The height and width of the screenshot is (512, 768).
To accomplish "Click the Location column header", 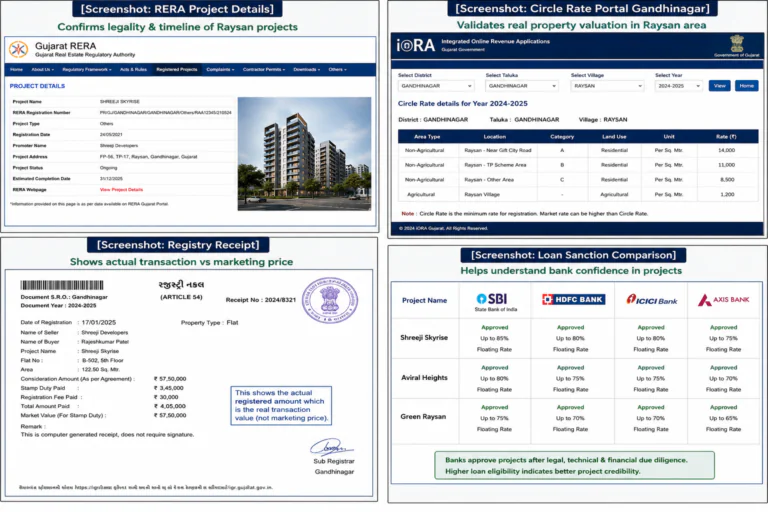I will point(495,137).
